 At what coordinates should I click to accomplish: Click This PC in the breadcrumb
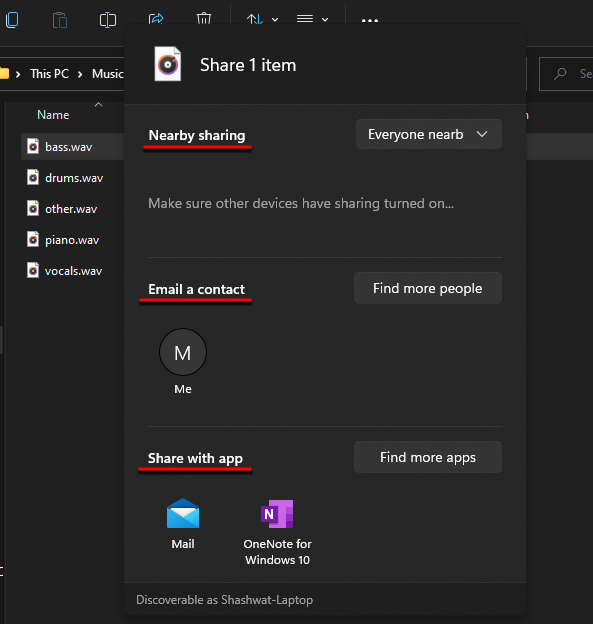(x=49, y=74)
